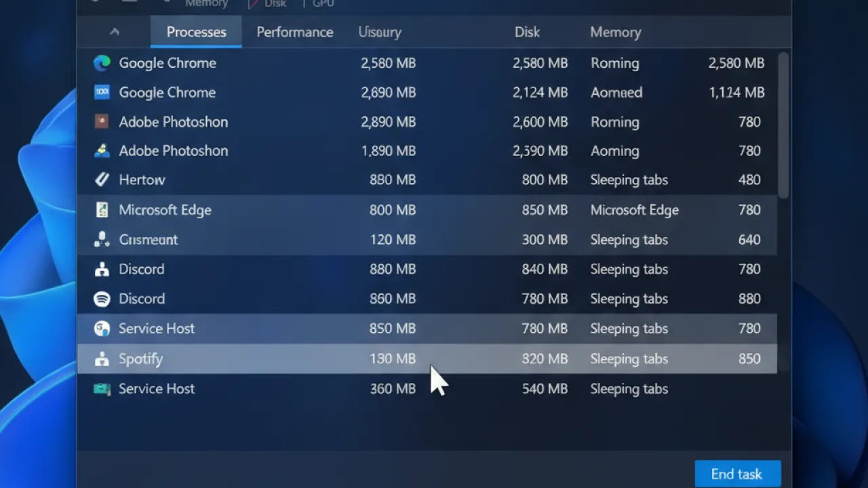This screenshot has height=488, width=868.
Task: Open the Performance tab
Action: 295,32
